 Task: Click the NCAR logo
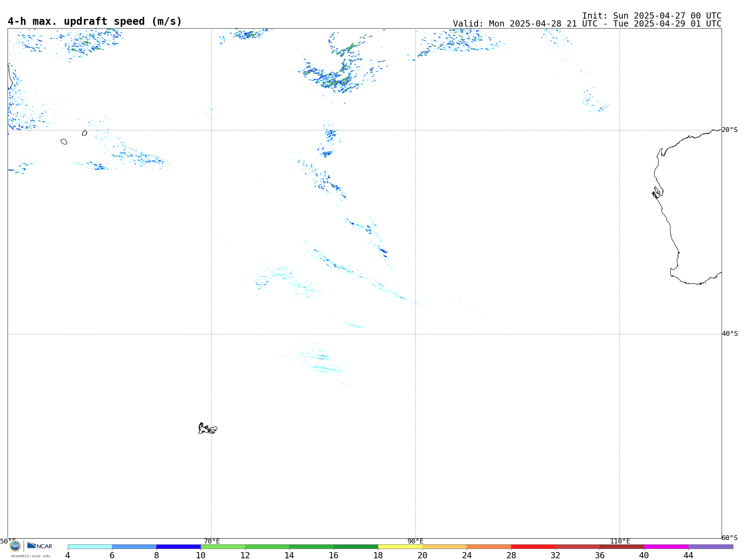(40, 546)
